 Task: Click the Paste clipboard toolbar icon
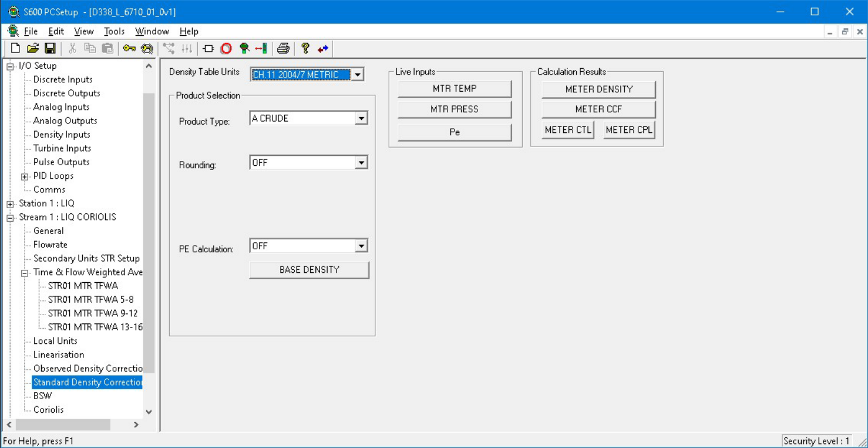click(x=107, y=48)
